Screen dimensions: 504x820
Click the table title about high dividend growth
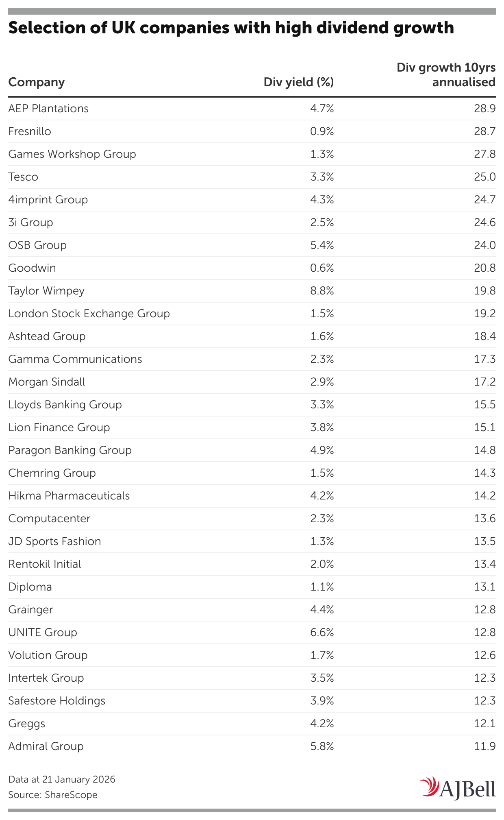point(231,28)
